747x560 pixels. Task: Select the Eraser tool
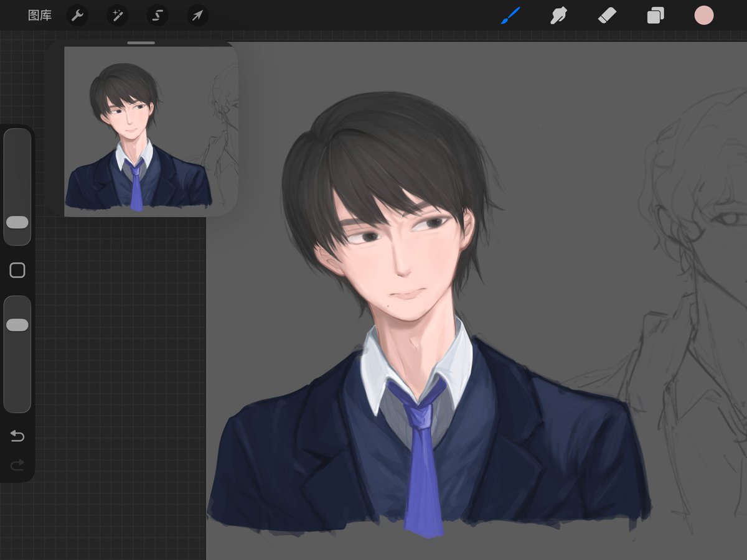[607, 16]
